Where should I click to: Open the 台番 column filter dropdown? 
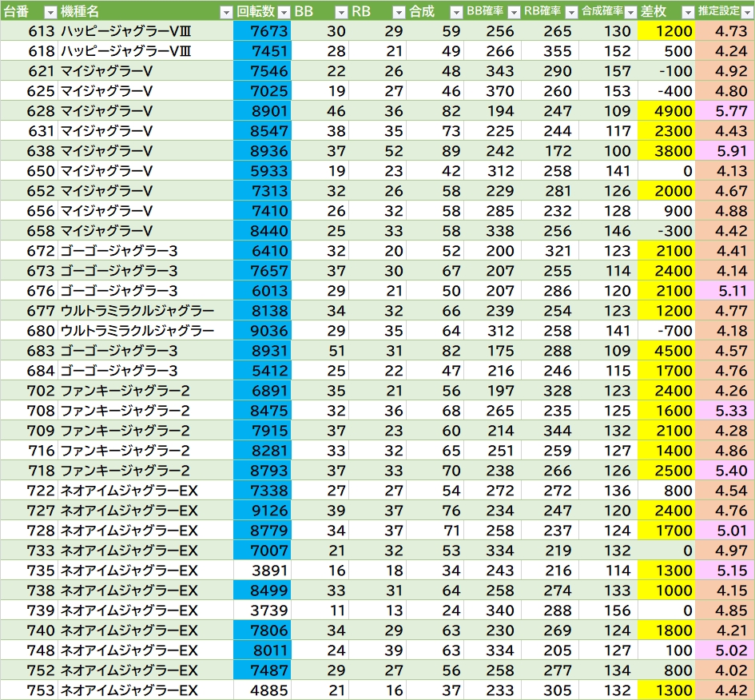pyautogui.click(x=50, y=12)
